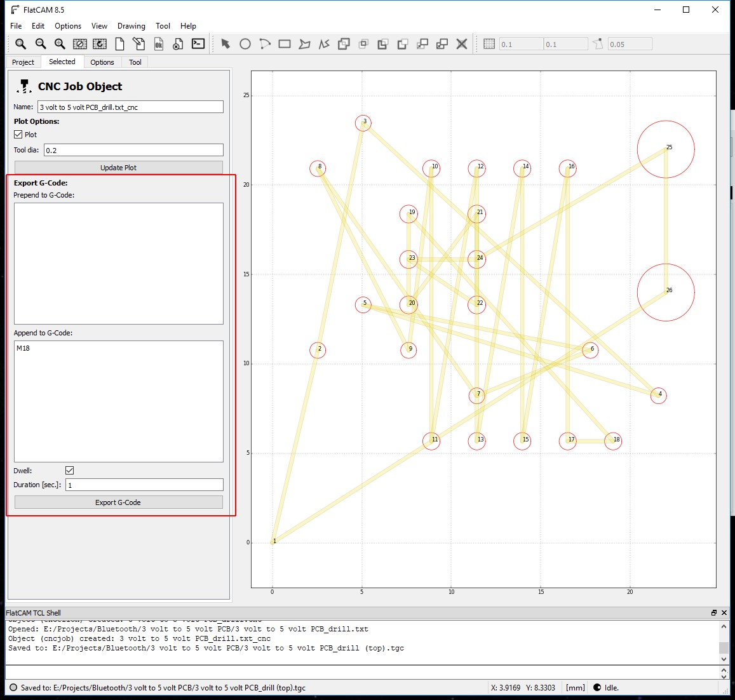
Task: Open the View menu
Action: [99, 26]
